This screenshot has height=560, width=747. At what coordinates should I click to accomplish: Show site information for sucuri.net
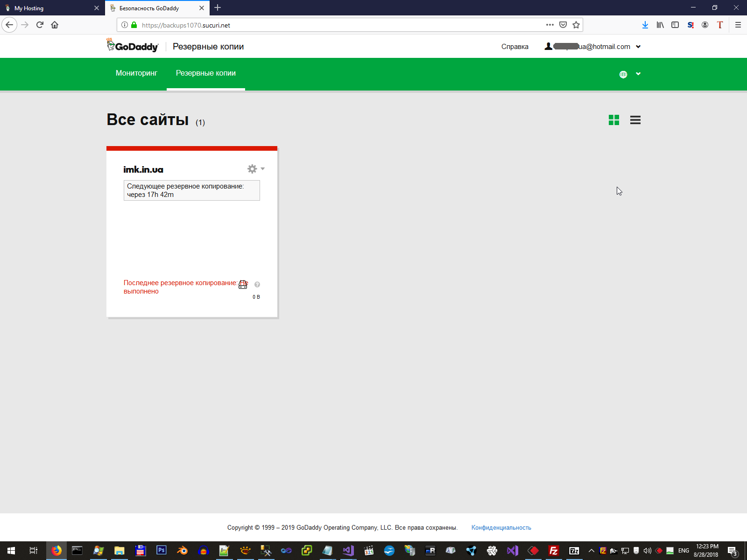[125, 25]
